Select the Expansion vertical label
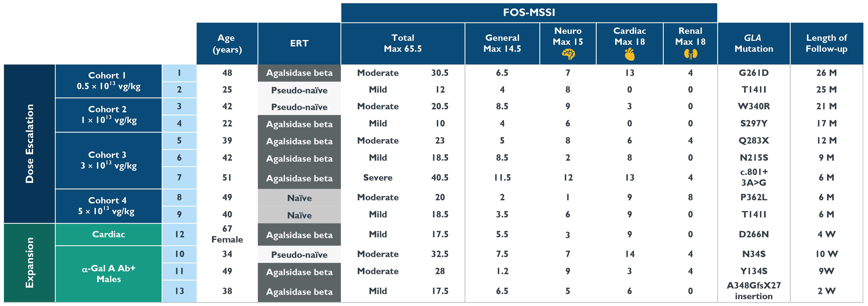868x306 pixels. tap(30, 263)
